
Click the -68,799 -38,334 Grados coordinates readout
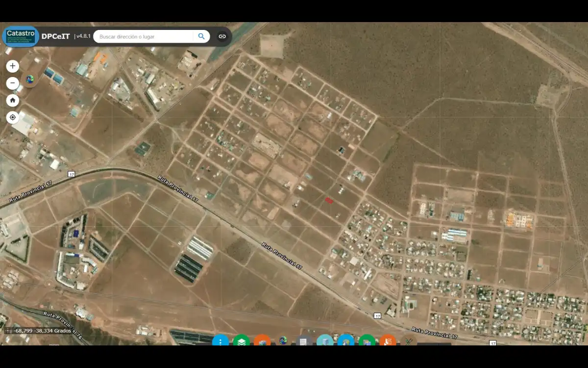42,331
